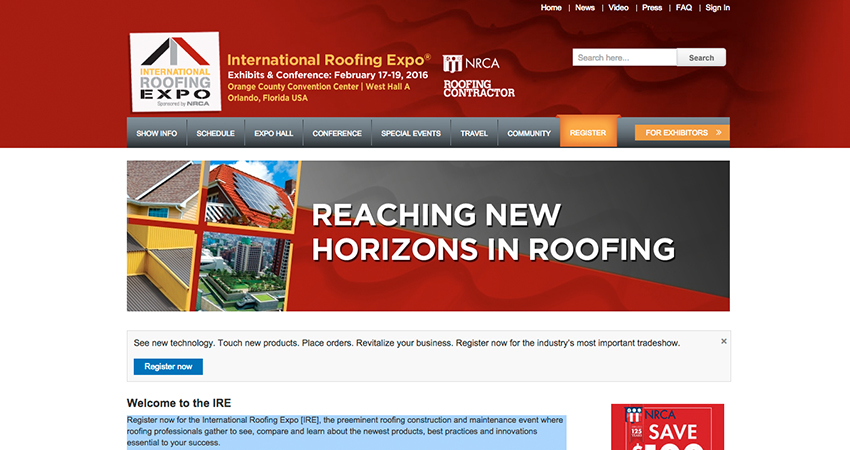This screenshot has width=850, height=450.
Task: Open the Schedule menu
Action: tap(215, 133)
